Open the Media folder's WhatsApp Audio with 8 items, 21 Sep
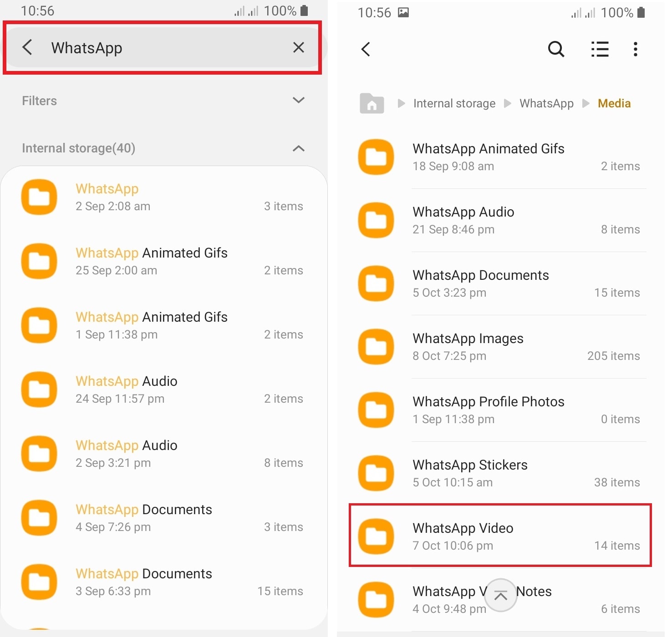The width and height of the screenshot is (672, 637). click(x=500, y=220)
